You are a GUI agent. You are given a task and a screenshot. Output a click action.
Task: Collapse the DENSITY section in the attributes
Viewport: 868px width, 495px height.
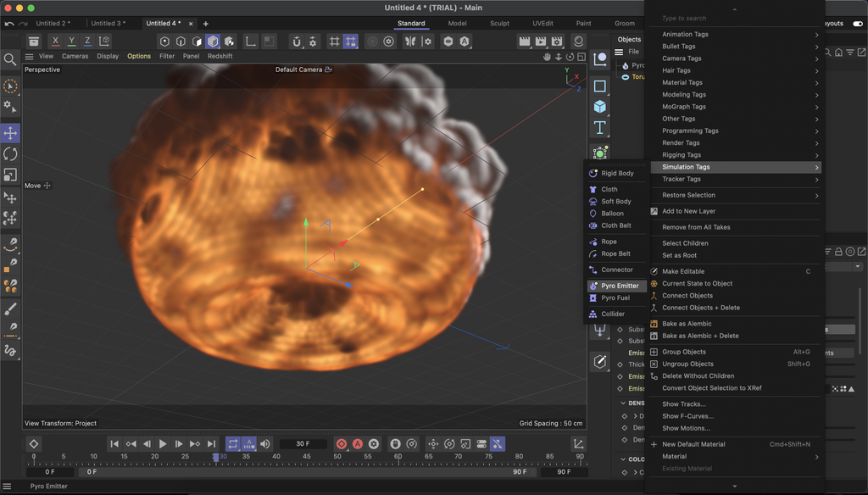(622, 402)
